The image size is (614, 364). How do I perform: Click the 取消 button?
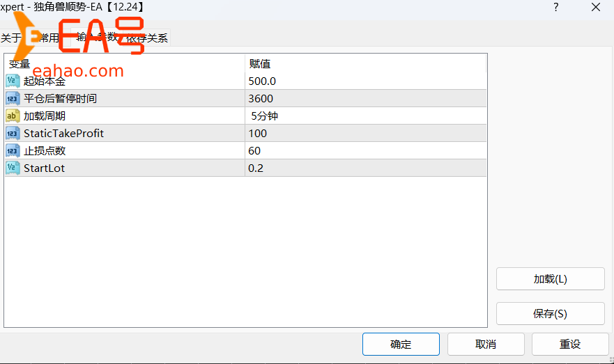coord(486,344)
